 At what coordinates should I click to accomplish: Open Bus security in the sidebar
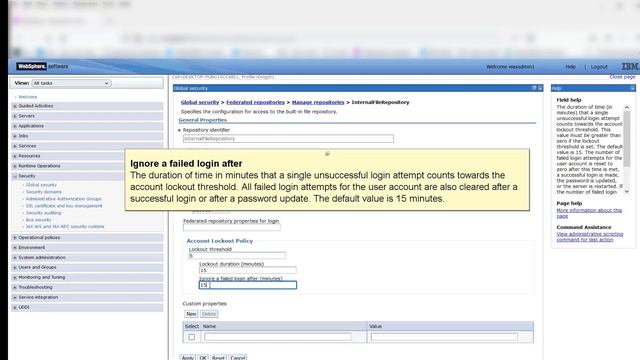[38, 220]
